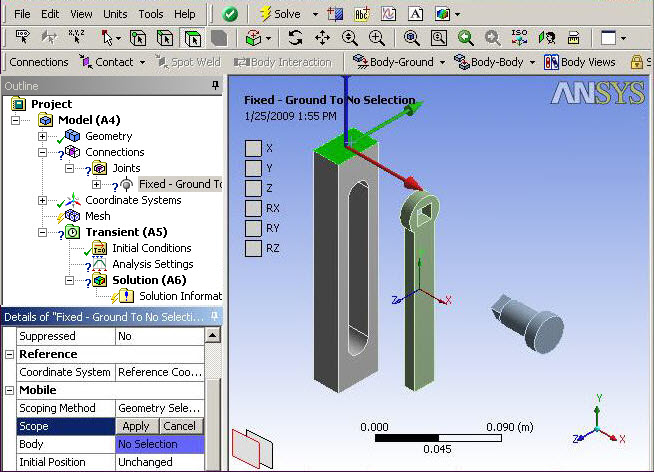Open the Solve dropdown arrow
This screenshot has height=472, width=654.
tap(315, 15)
